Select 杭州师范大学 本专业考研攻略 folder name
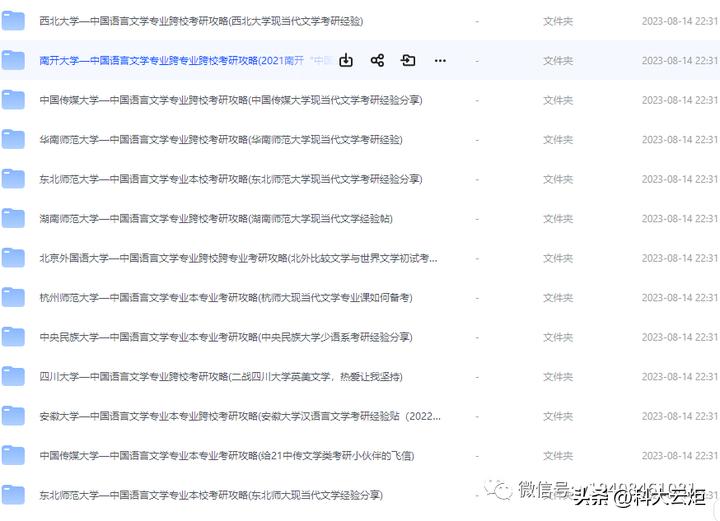 (x=226, y=297)
